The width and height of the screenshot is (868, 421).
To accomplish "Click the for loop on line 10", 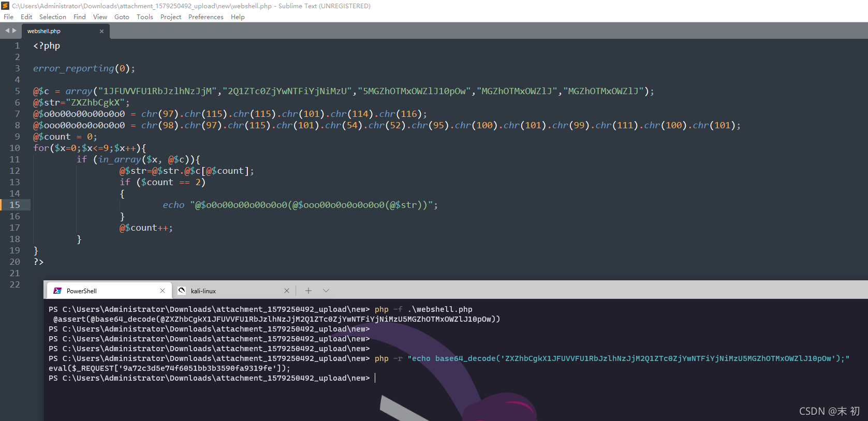I will [x=90, y=148].
